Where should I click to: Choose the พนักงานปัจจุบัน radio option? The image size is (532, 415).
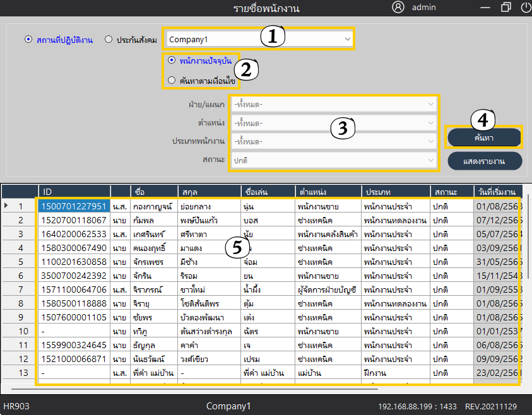click(172, 61)
